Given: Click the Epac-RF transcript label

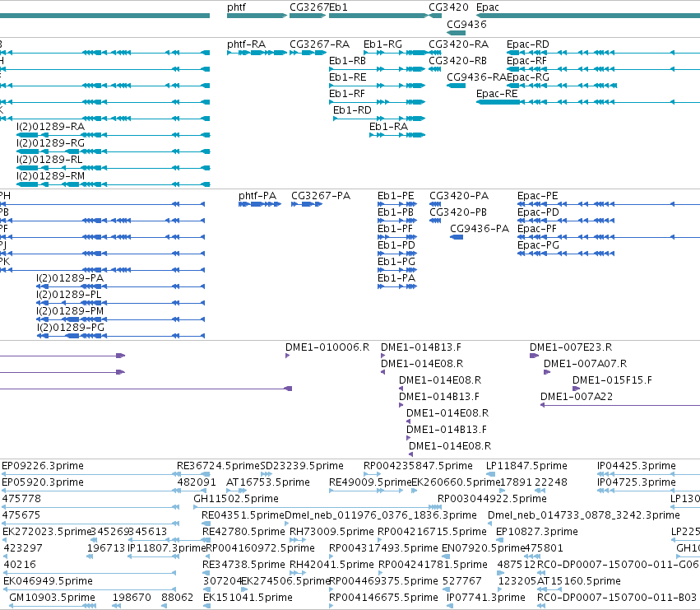Looking at the screenshot, I should tap(526, 61).
